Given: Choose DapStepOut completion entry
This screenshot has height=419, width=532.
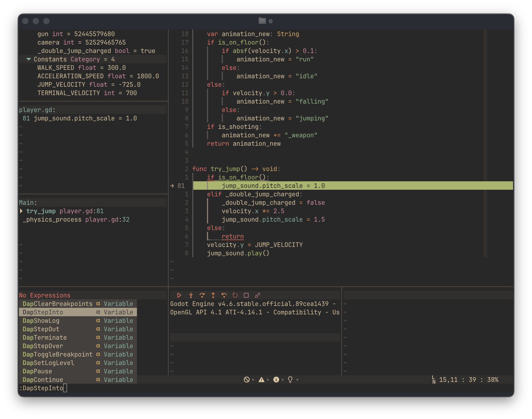Looking at the screenshot, I should 78,329.
